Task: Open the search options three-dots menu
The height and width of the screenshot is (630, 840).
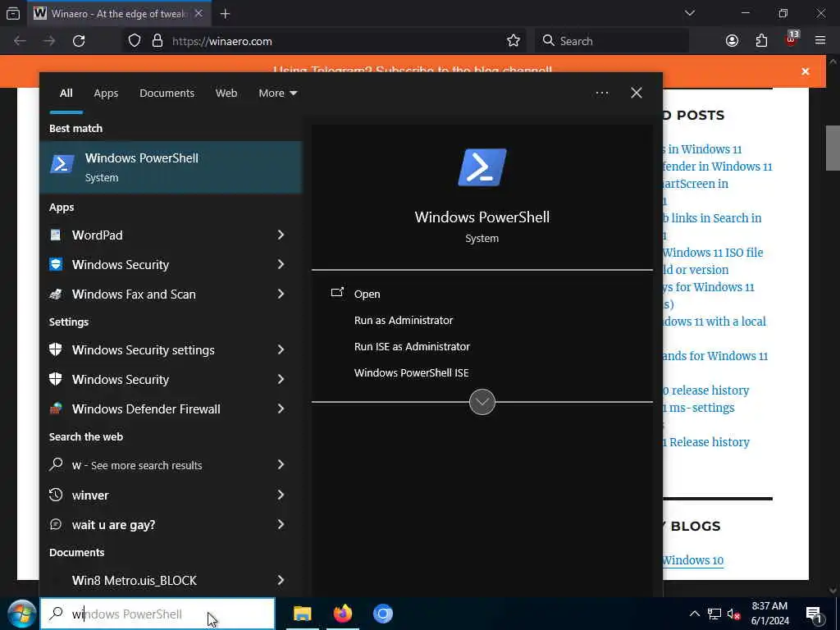Action: point(601,94)
